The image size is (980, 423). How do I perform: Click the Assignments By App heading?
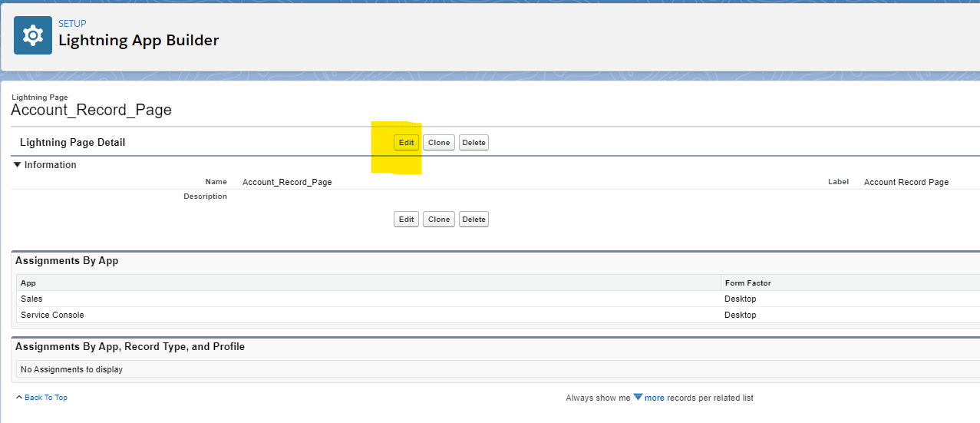pyautogui.click(x=67, y=261)
